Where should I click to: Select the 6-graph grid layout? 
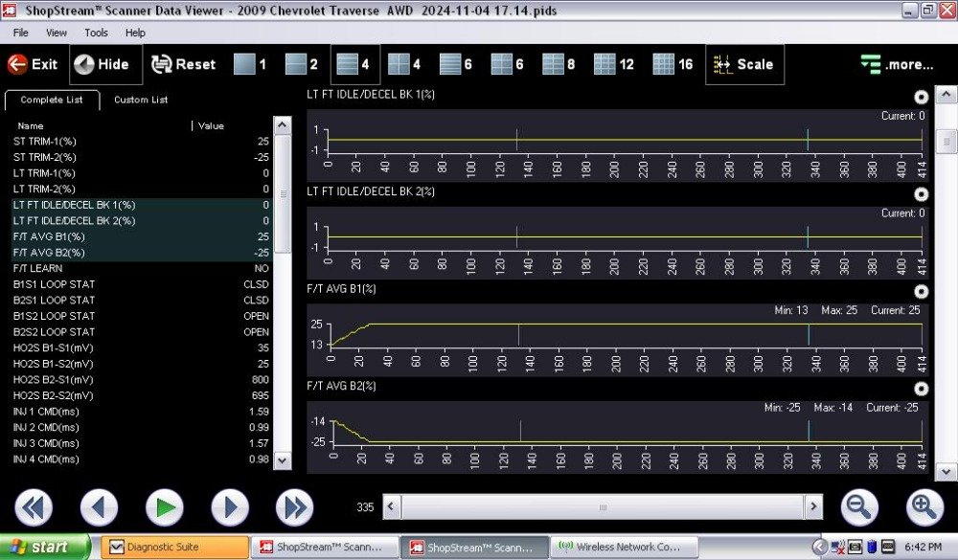tap(507, 64)
